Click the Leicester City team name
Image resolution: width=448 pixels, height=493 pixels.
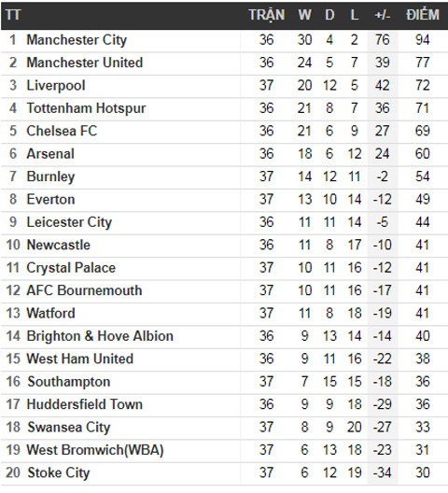69,222
